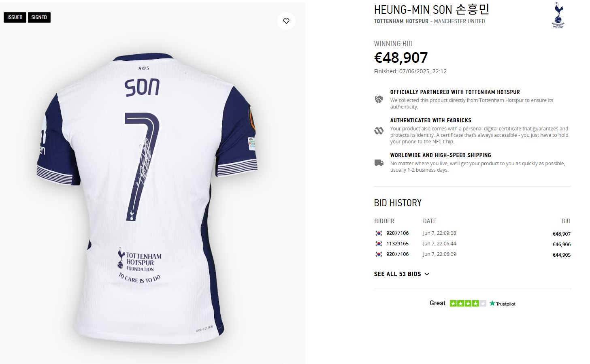The width and height of the screenshot is (590, 364).
Task: Click the Korean flag beside the €48,907 bid
Action: coord(379,233)
